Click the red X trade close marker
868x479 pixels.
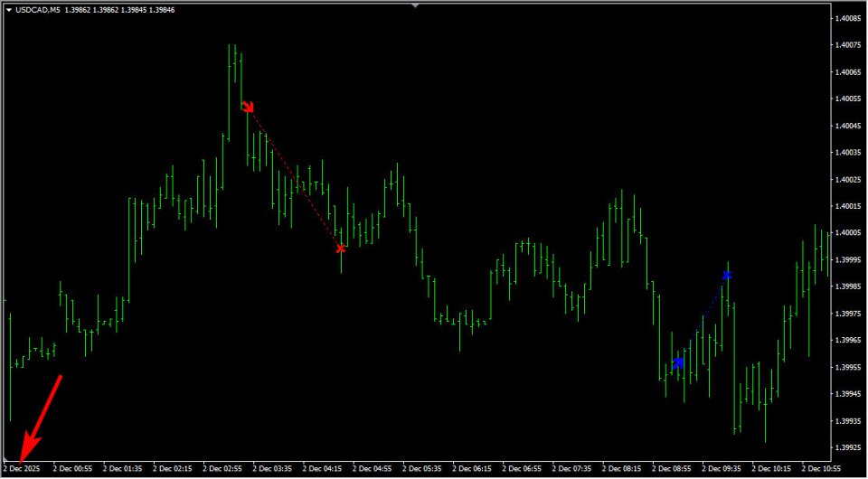click(x=341, y=249)
